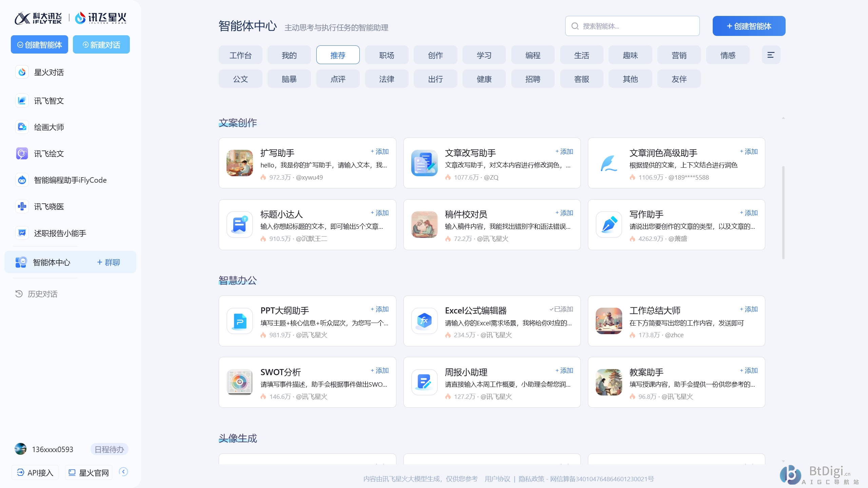Image resolution: width=868 pixels, height=488 pixels.
Task: Click the 稿件校对员 card thumbnail
Action: tap(424, 224)
